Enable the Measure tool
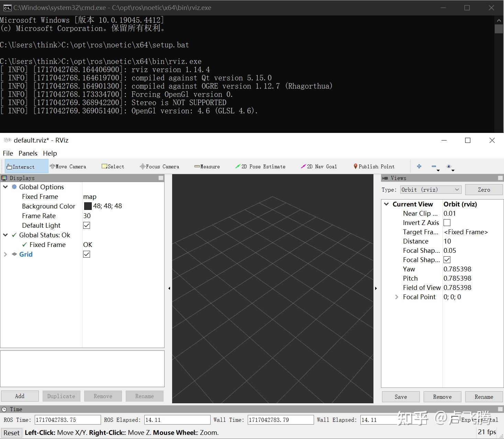The height and width of the screenshot is (439, 504). point(207,167)
